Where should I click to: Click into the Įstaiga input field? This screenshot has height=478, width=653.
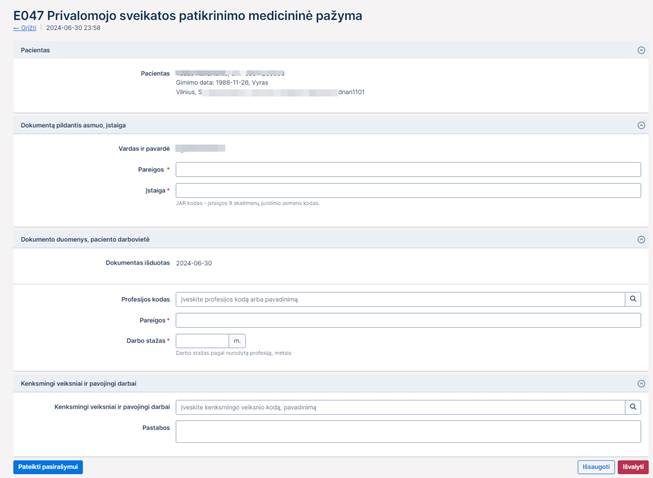[x=407, y=190]
